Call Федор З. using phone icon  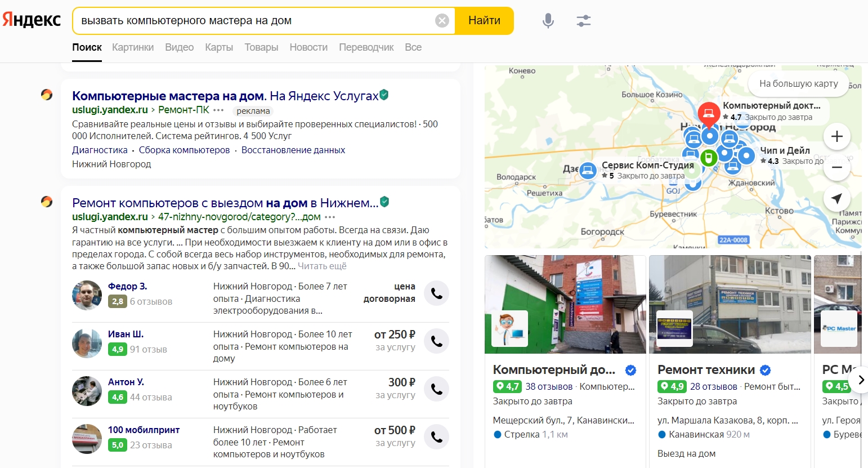click(x=436, y=293)
